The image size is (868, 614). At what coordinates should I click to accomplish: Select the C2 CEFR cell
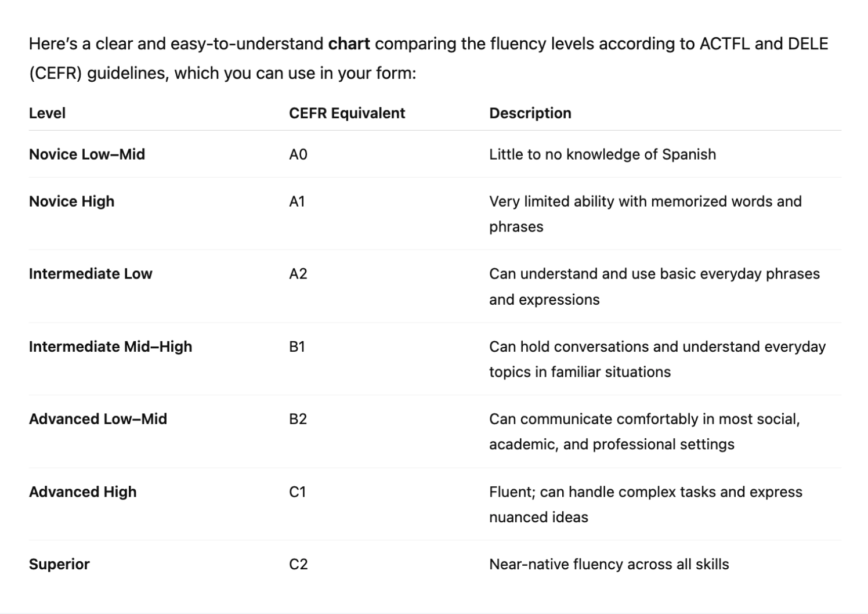298,564
